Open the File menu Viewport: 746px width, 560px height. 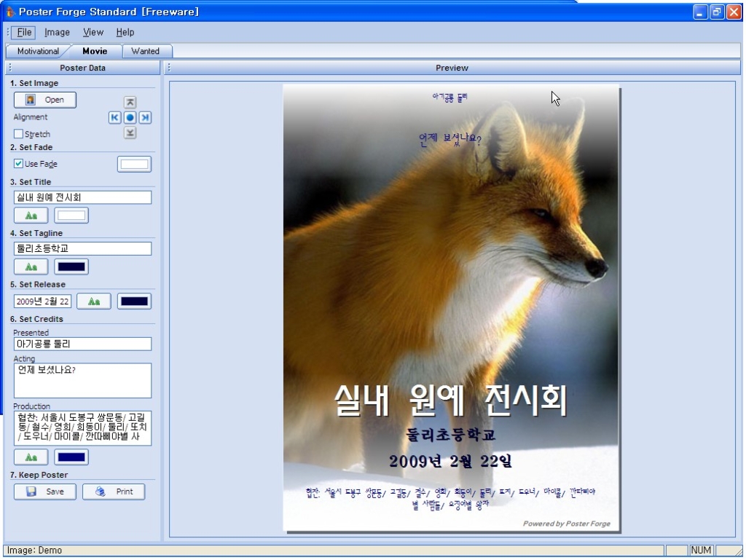[24, 32]
